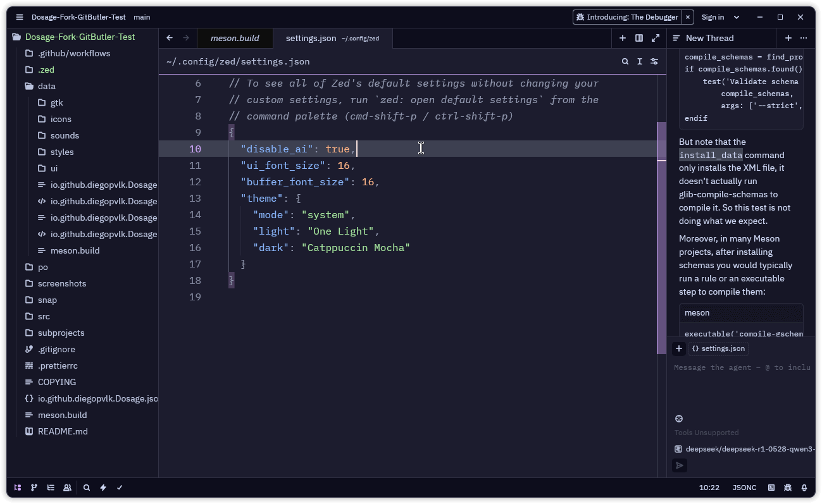Expand the src folder
This screenshot has width=822, height=504.
tap(44, 316)
